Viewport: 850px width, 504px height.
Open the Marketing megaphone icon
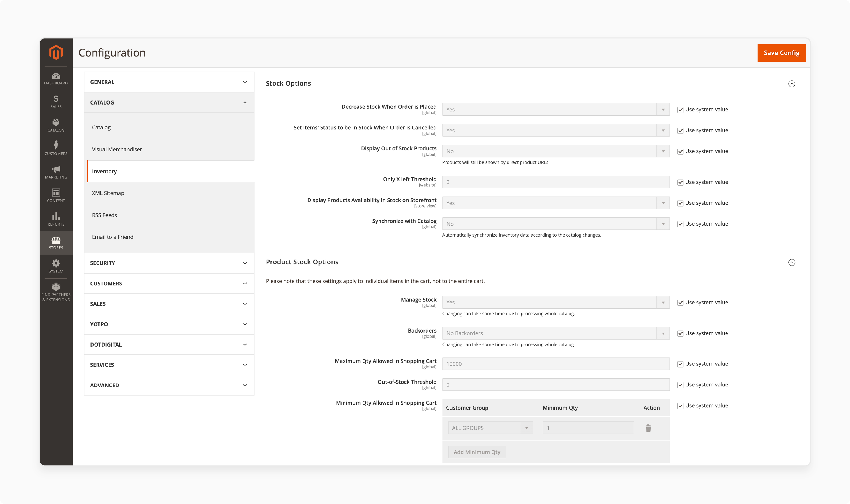[x=56, y=173]
